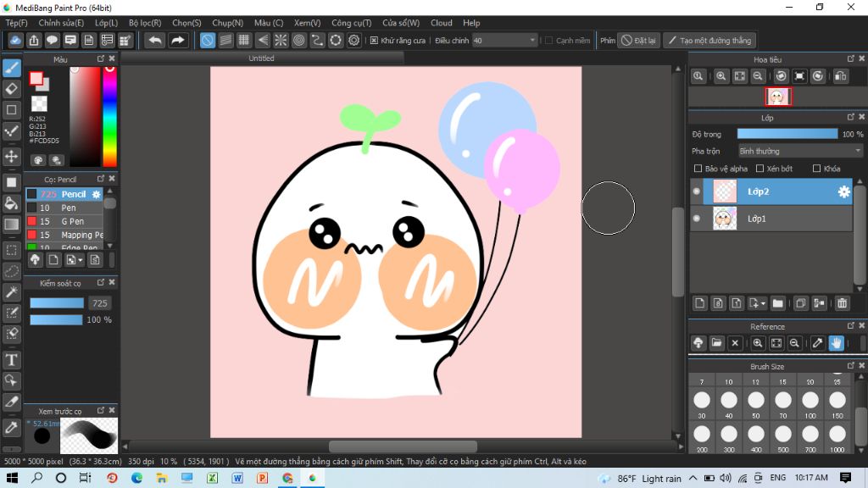Enable the concentric circle snap guide
Image resolution: width=868 pixels, height=488 pixels.
pyautogui.click(x=299, y=41)
